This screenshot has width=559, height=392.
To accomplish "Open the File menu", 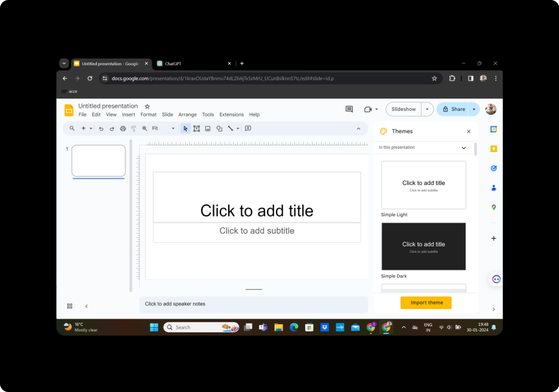I will 82,115.
